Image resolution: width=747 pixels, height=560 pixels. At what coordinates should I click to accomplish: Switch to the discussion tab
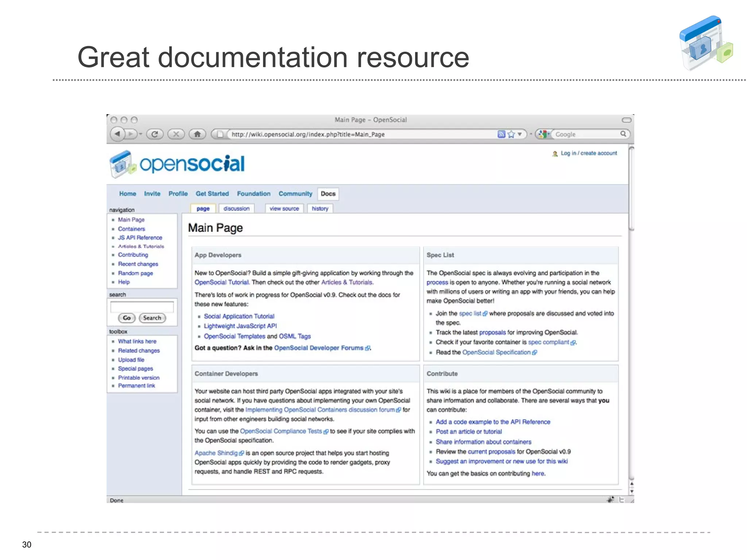[x=236, y=209]
